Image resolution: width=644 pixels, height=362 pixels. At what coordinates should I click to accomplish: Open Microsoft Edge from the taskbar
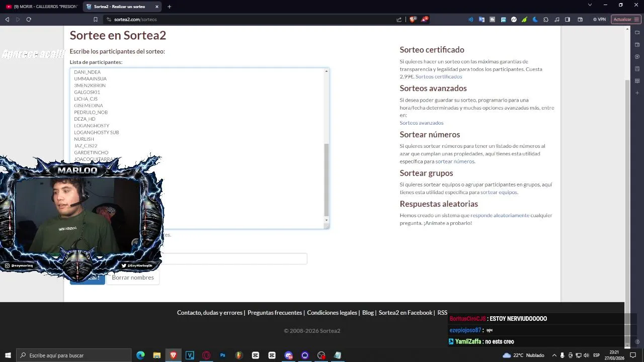[140, 355]
